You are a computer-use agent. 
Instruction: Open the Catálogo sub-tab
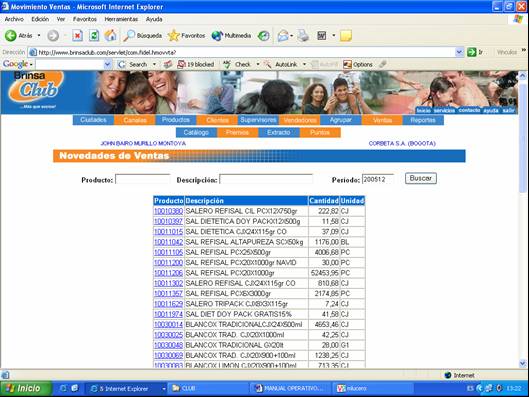point(196,133)
